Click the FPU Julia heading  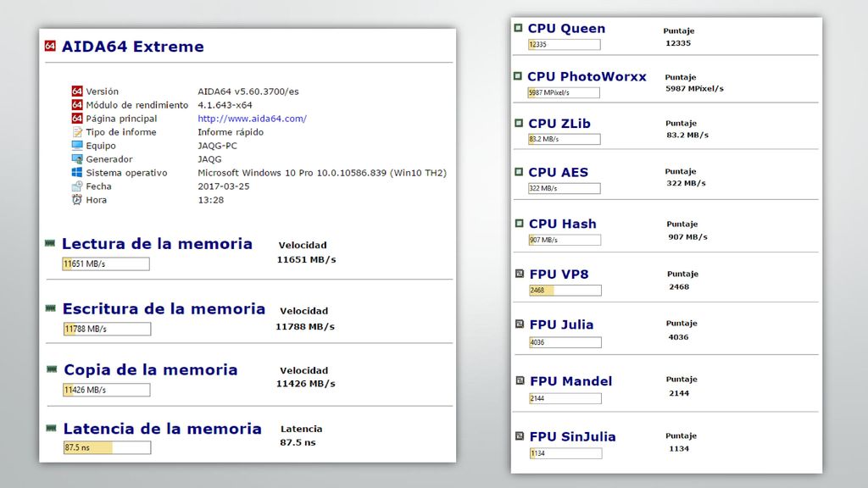[561, 324]
